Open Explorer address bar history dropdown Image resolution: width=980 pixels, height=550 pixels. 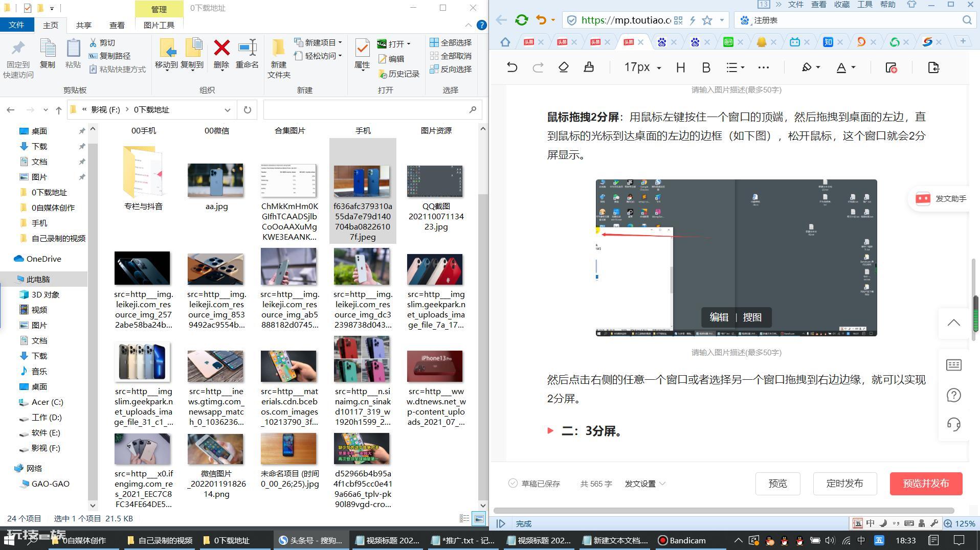(x=227, y=110)
